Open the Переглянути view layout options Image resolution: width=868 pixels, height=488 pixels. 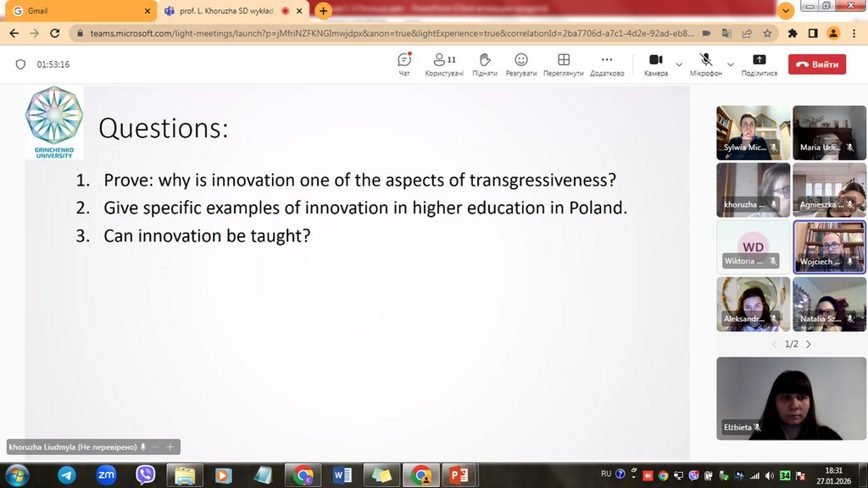click(564, 64)
